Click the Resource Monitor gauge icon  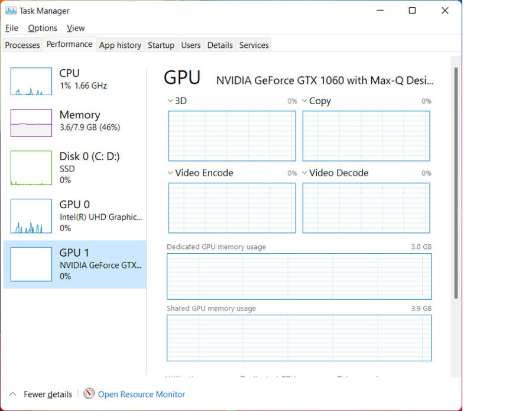(x=89, y=394)
